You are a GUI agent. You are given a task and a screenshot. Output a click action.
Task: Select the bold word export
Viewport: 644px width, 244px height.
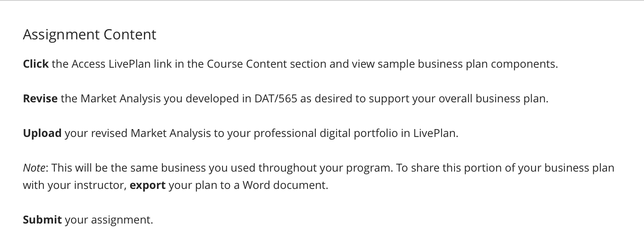147,185
